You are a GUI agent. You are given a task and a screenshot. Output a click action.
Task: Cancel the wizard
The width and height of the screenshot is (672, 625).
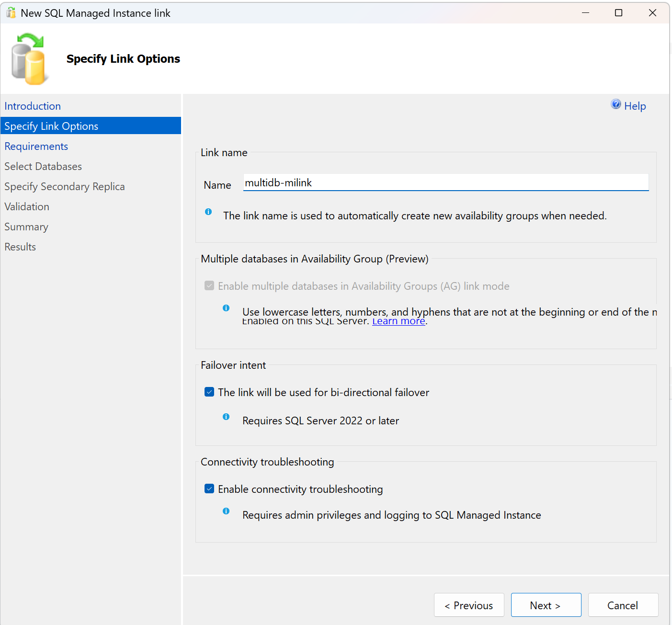(623, 605)
